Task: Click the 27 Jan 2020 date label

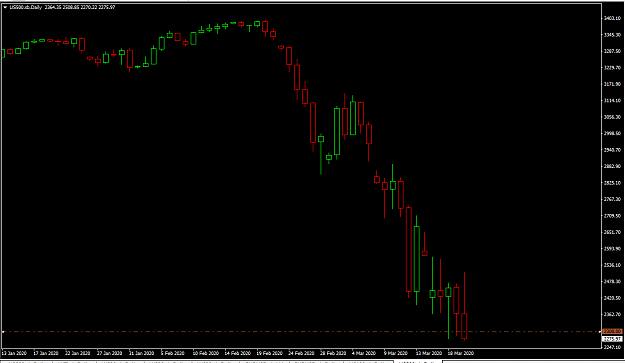Action: click(x=110, y=353)
